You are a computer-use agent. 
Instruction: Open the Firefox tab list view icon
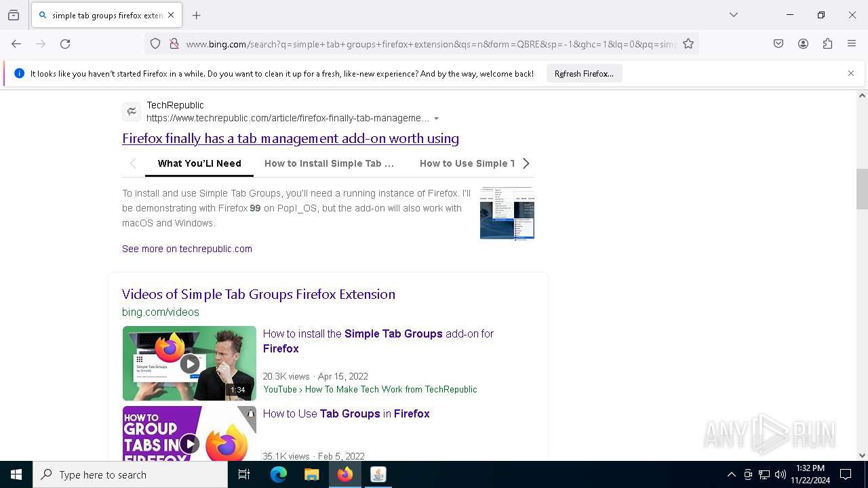(x=14, y=15)
